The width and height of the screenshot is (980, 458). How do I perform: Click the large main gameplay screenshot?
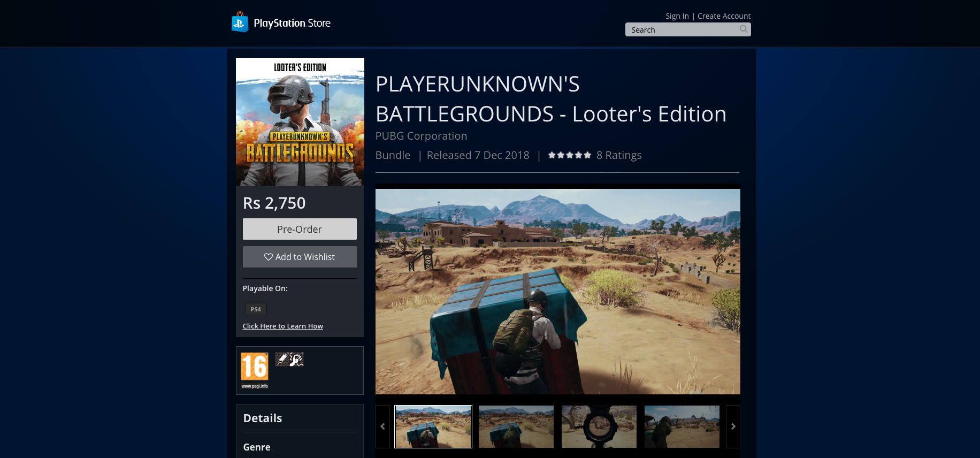tap(558, 292)
